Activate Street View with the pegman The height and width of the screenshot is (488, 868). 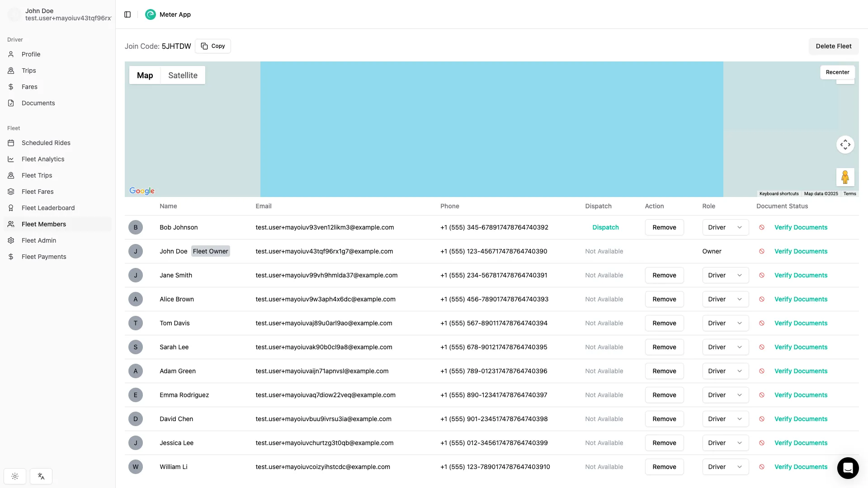[845, 177]
